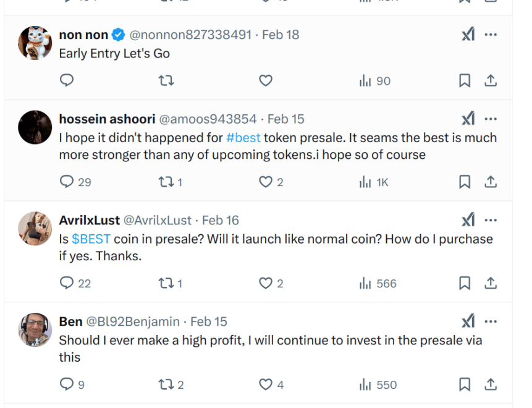532x408 pixels.
Task: Click Grok icon on hossein ashoori's tweet
Action: [x=468, y=119]
